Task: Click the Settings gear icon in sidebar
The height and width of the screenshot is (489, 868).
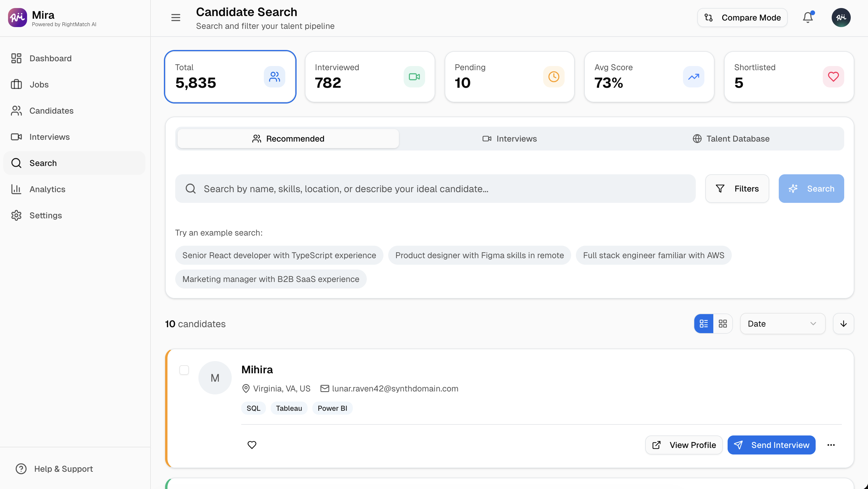Action: pos(17,215)
